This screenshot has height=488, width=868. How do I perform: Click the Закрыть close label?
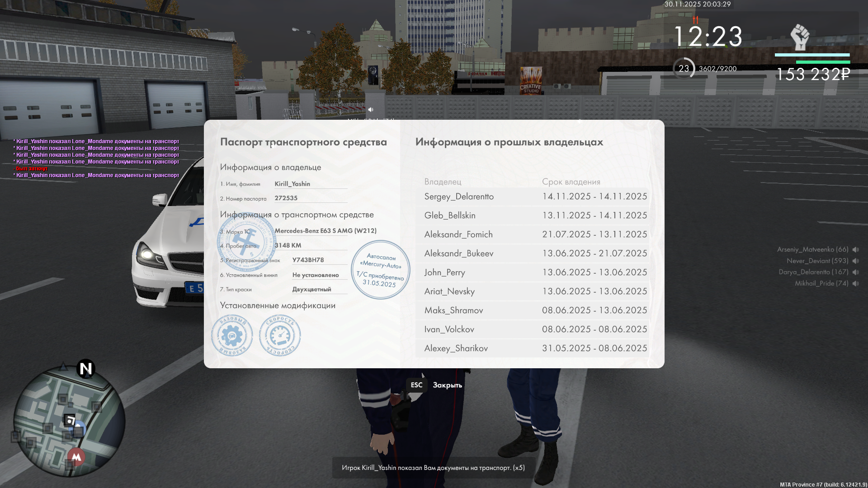(447, 385)
